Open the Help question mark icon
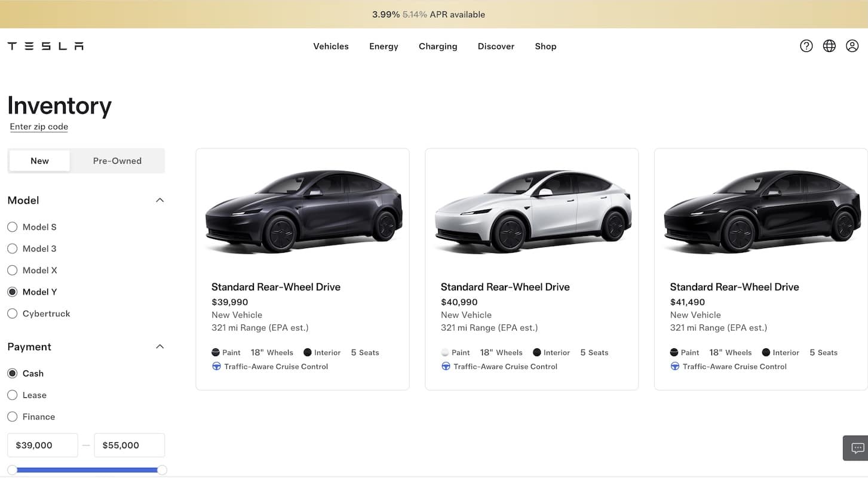Viewport: 868px width, 478px height. coord(806,45)
